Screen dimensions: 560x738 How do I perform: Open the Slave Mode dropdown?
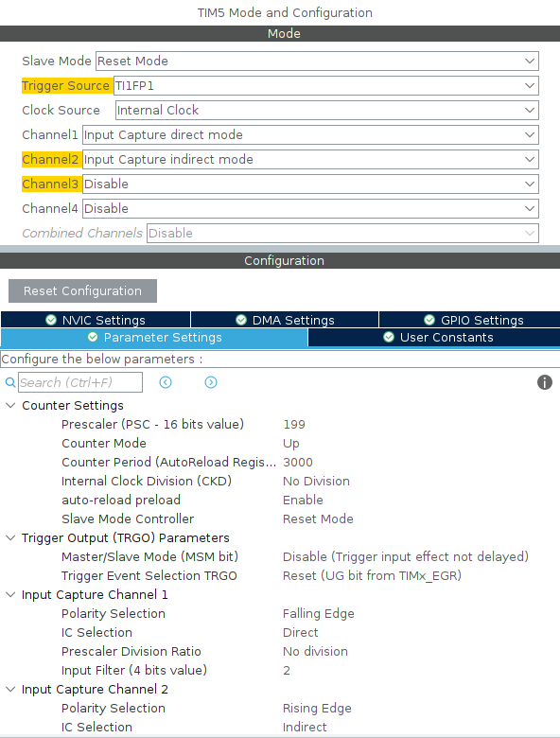coord(317,61)
